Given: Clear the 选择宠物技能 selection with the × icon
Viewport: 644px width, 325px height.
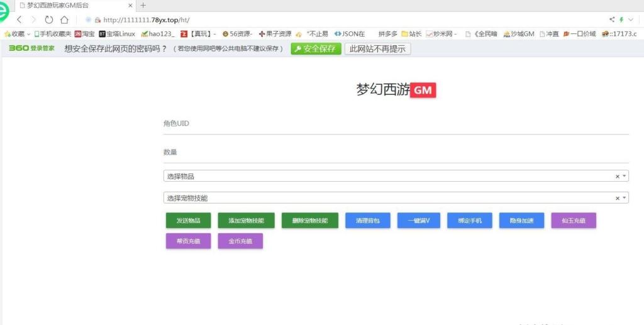Looking at the screenshot, I should (x=617, y=198).
